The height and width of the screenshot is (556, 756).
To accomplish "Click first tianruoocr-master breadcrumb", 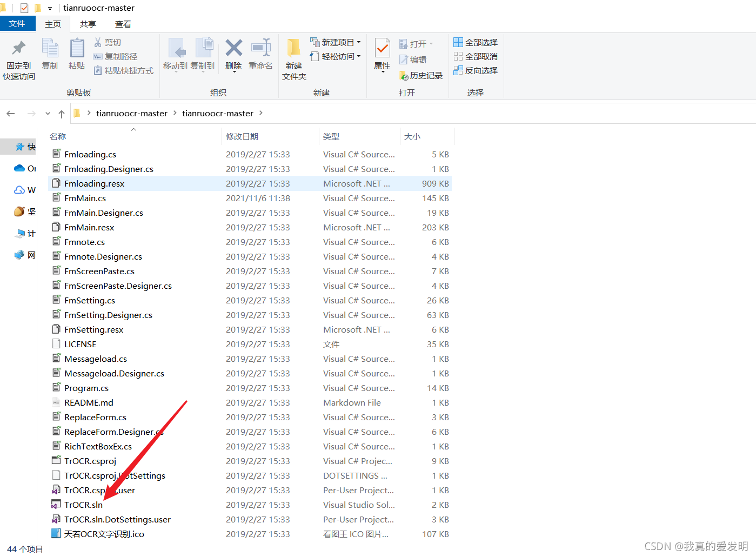I will 132,113.
